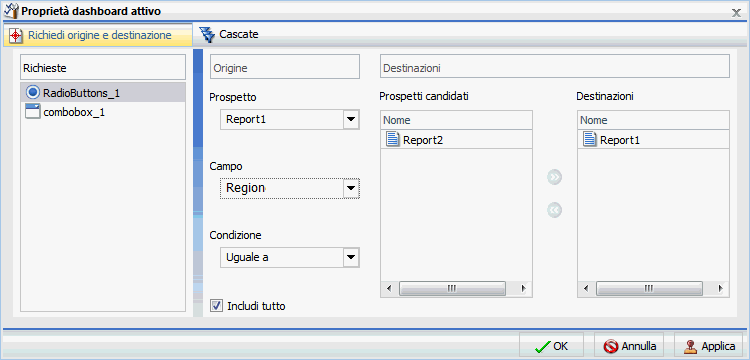Image resolution: width=750 pixels, height=360 pixels.
Task: Click the Applica button
Action: [x=710, y=346]
